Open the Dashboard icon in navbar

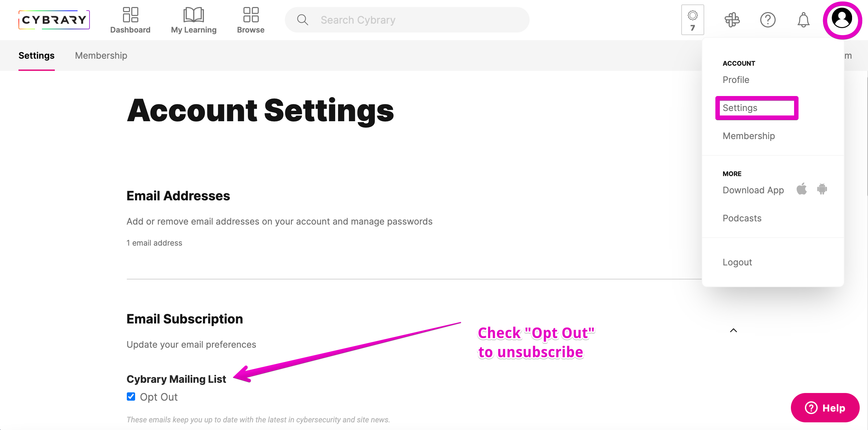coord(130,15)
